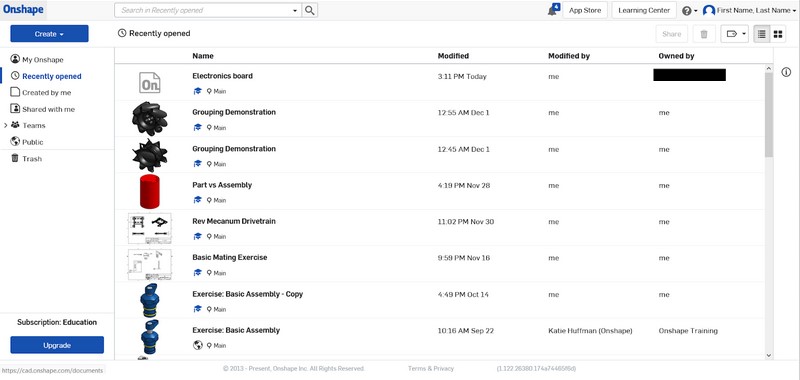Expand the Teams tree item
This screenshot has height=380, width=800.
coord(5,125)
